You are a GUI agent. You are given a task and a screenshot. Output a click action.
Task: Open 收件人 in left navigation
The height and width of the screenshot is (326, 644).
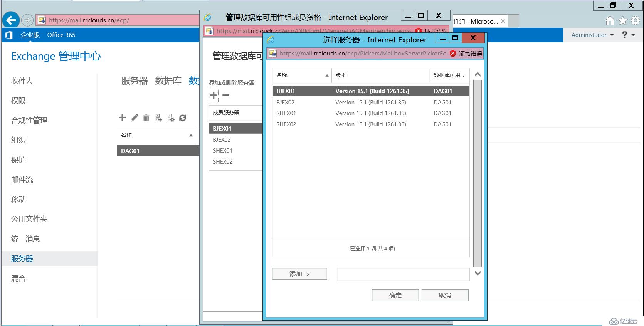(22, 81)
